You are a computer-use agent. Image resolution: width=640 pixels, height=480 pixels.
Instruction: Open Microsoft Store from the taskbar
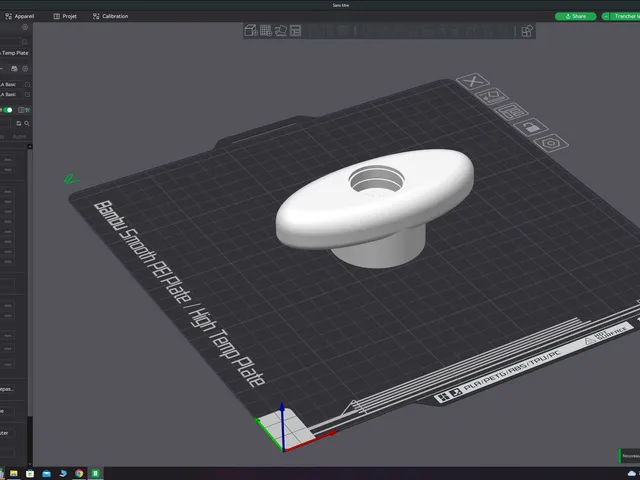[30, 473]
